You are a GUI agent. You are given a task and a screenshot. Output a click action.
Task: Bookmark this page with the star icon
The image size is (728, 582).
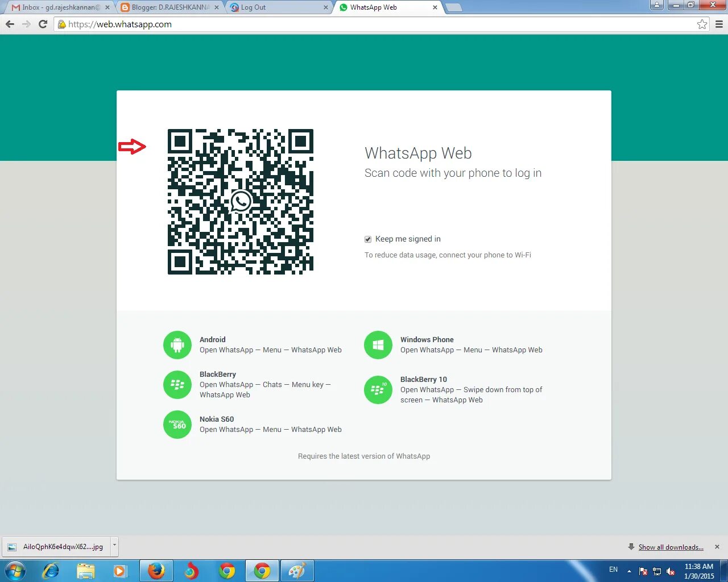pyautogui.click(x=702, y=24)
